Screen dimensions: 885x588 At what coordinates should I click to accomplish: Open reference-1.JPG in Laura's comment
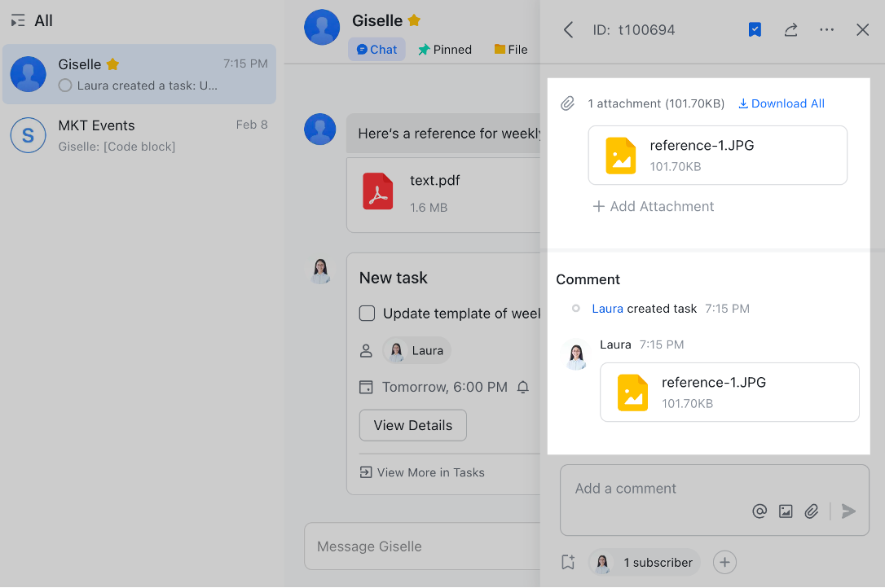[729, 393]
